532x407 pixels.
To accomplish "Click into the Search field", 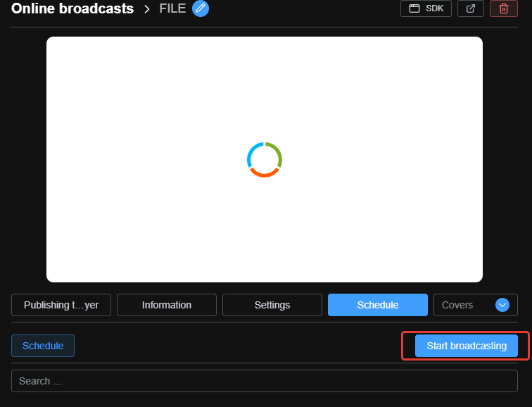I will pos(265,381).
